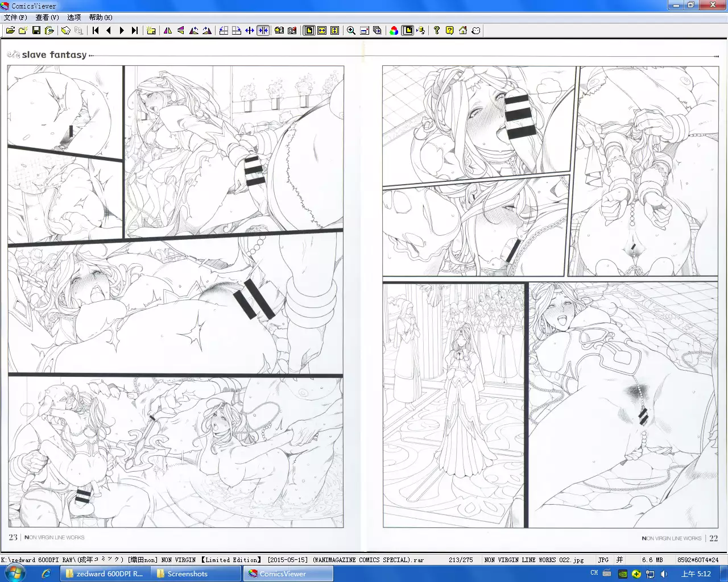Toggle the fit-to-height view mode button
The height and width of the screenshot is (582, 728).
click(x=335, y=31)
